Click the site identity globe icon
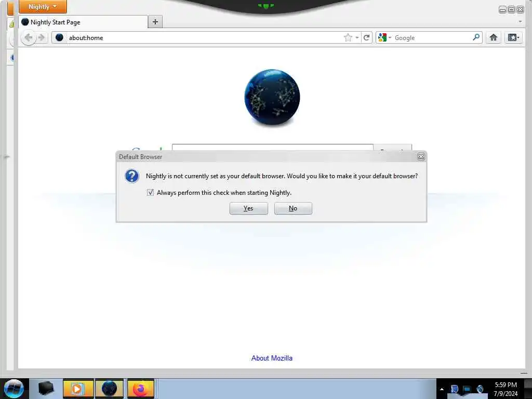The image size is (532, 399). click(x=59, y=37)
